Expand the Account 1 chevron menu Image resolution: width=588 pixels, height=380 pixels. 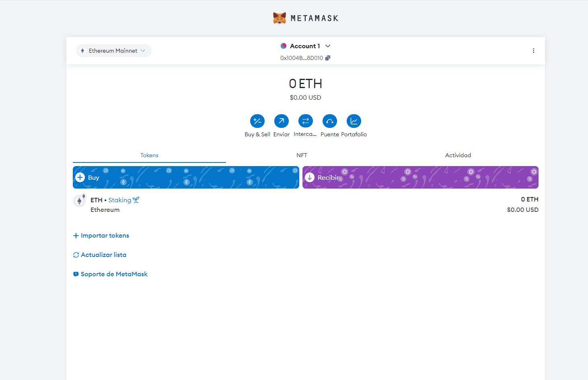pyautogui.click(x=328, y=46)
